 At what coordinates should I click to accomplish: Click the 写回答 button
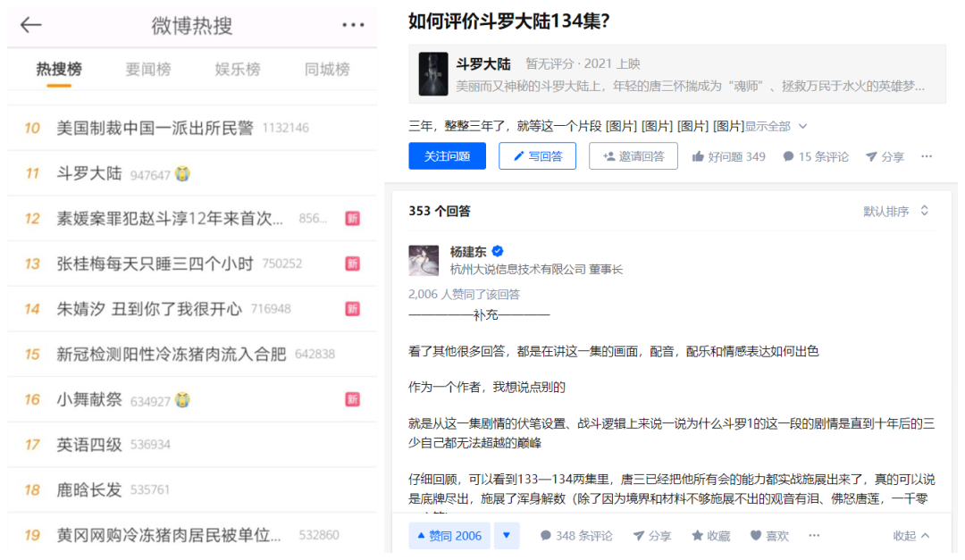coord(537,156)
